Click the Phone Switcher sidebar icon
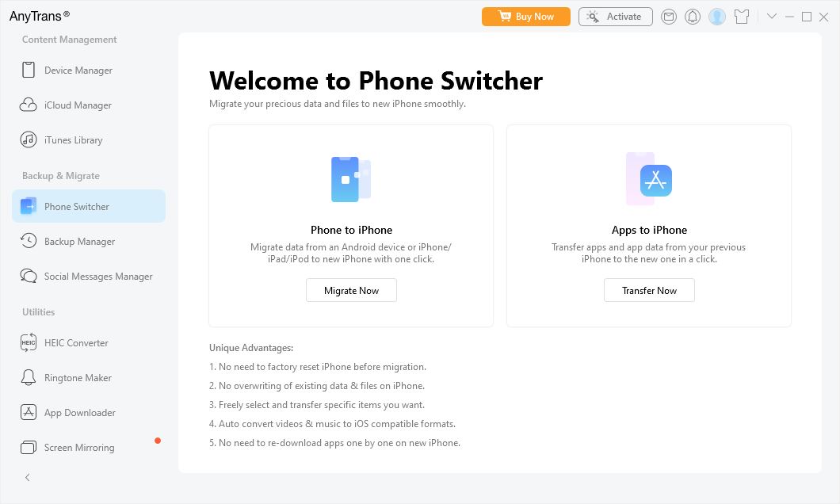The image size is (840, 504). click(x=29, y=206)
